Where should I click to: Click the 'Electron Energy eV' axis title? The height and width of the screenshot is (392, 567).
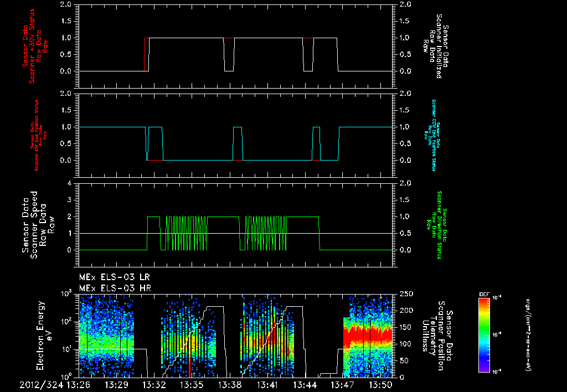coord(44,336)
